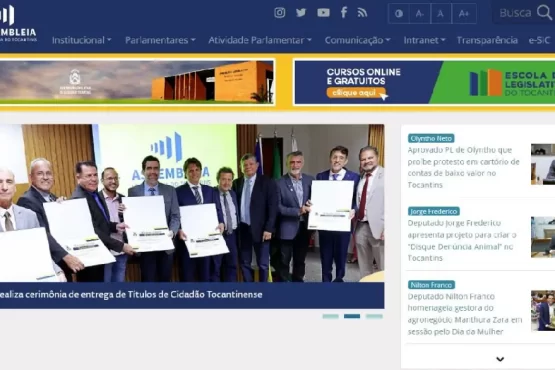Decrease font size with A- button
The width and height of the screenshot is (555, 370).
[x=420, y=14]
